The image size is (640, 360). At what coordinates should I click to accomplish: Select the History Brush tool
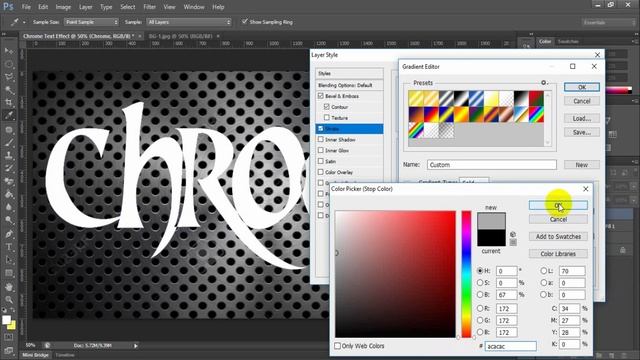pos(9,168)
